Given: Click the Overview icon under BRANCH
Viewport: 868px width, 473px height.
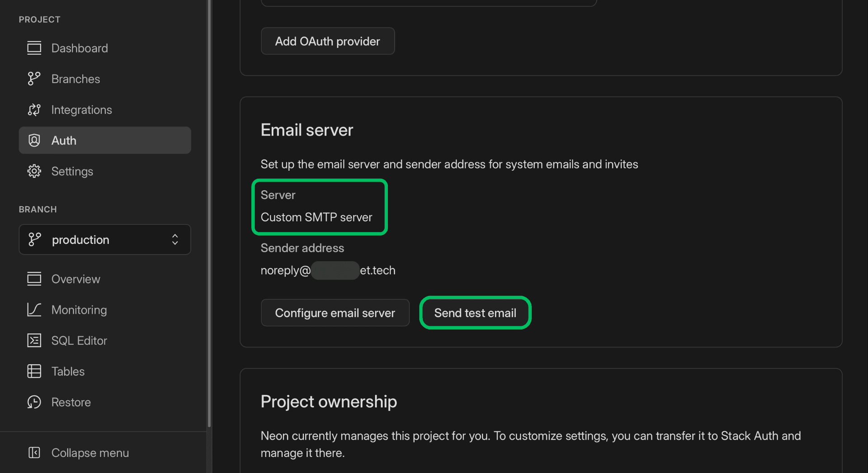Looking at the screenshot, I should [x=34, y=279].
